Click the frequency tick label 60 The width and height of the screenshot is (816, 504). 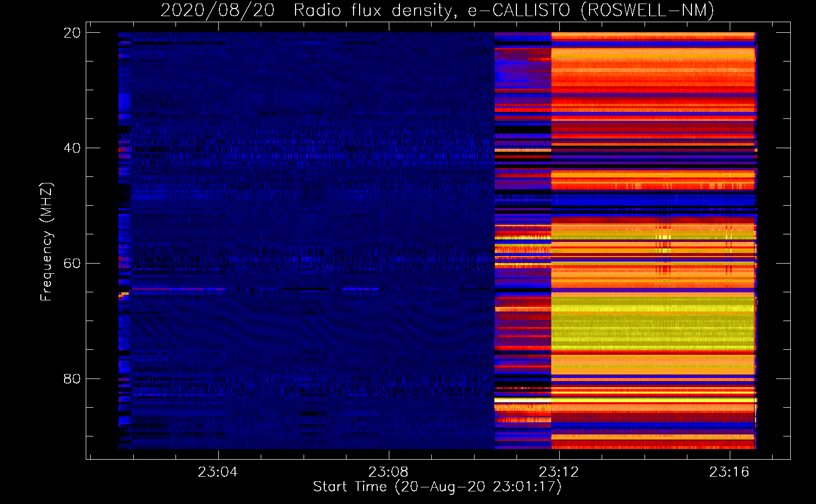(72, 264)
